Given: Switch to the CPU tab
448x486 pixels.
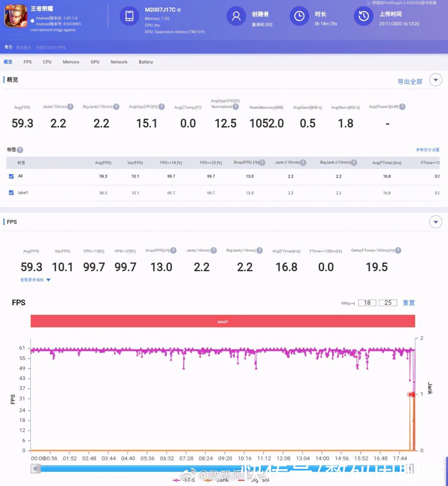Looking at the screenshot, I should coord(47,62).
